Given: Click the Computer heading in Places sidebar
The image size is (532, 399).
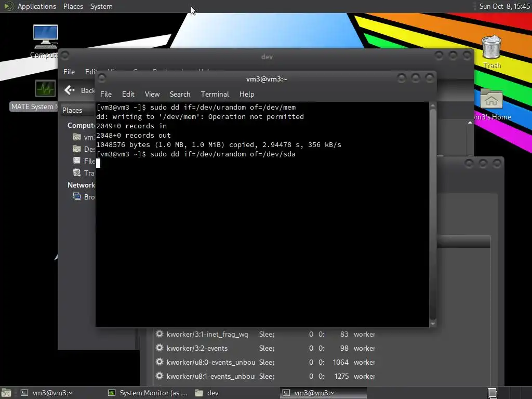Looking at the screenshot, I should 81,126.
